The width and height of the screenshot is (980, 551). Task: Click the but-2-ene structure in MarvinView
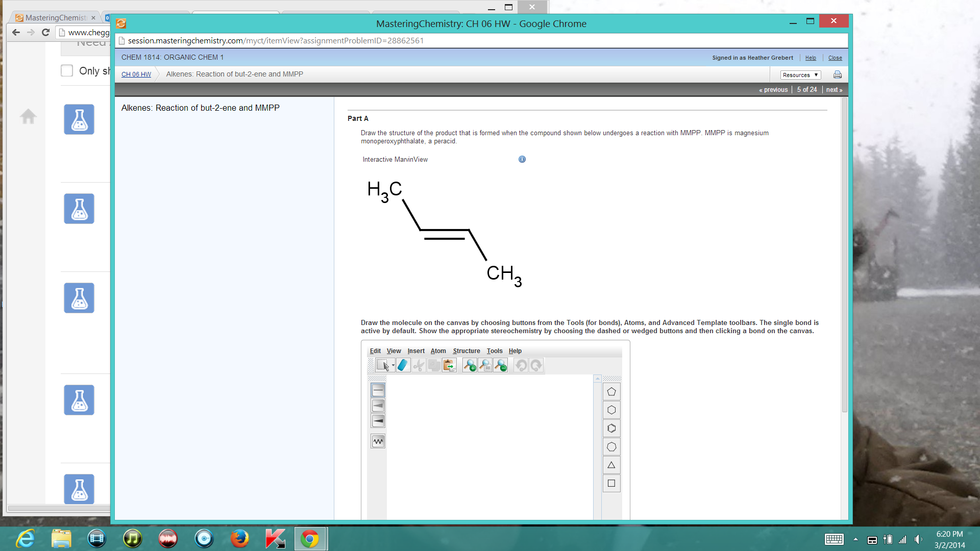444,235
